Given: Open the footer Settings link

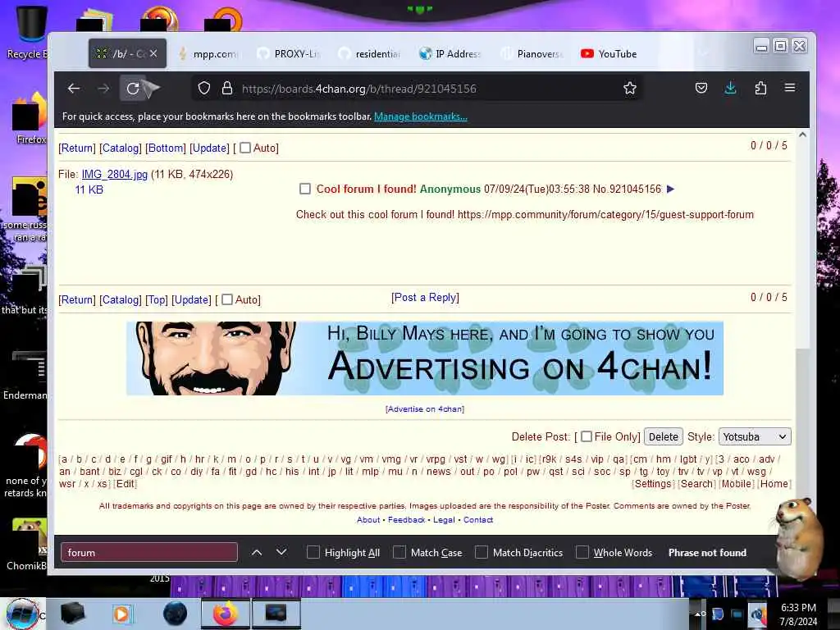Looking at the screenshot, I should 652,484.
